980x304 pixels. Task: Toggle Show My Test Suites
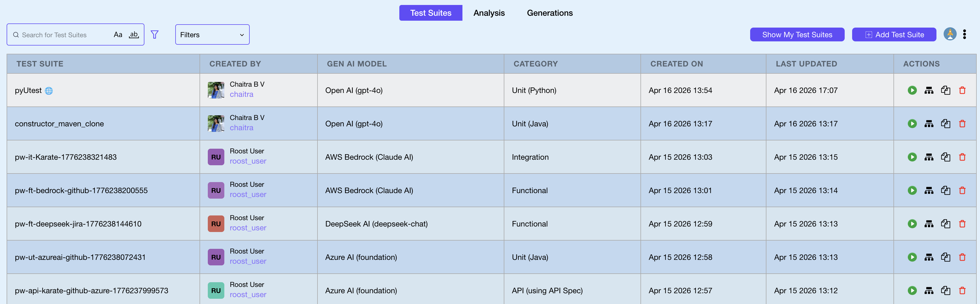(x=797, y=35)
